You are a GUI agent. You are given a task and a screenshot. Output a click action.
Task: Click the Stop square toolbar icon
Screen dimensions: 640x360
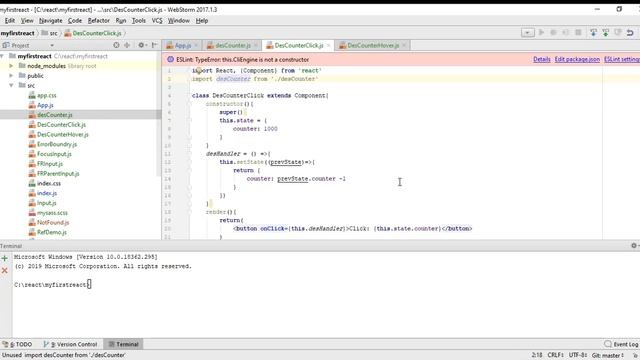tap(578, 32)
